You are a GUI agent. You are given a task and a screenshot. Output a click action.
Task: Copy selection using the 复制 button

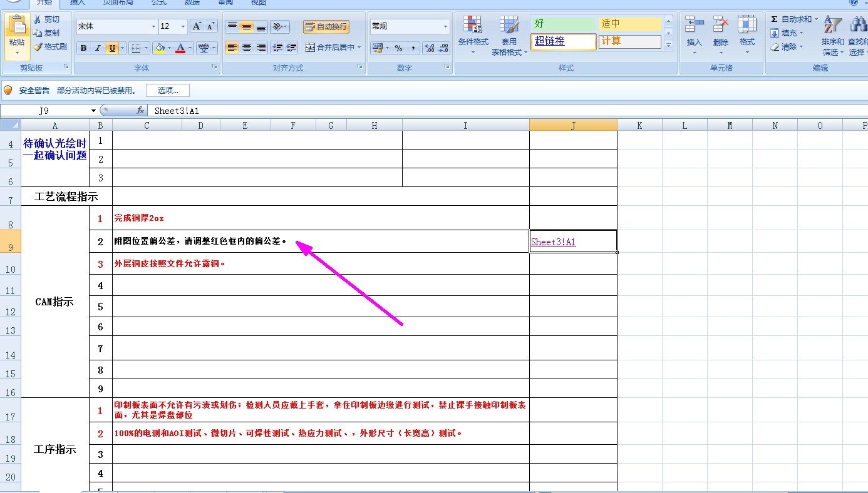click(46, 33)
